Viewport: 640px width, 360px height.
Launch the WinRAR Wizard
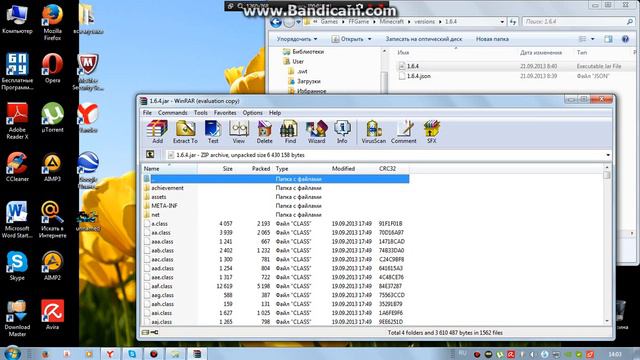click(x=316, y=132)
